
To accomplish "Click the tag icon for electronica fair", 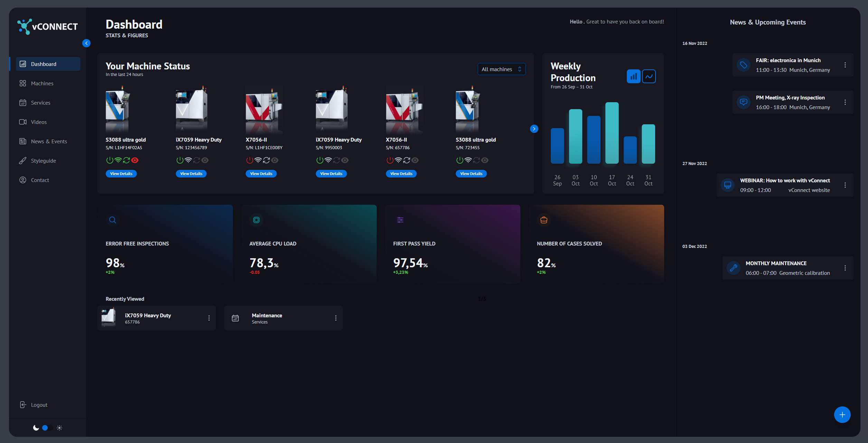I will [x=743, y=65].
